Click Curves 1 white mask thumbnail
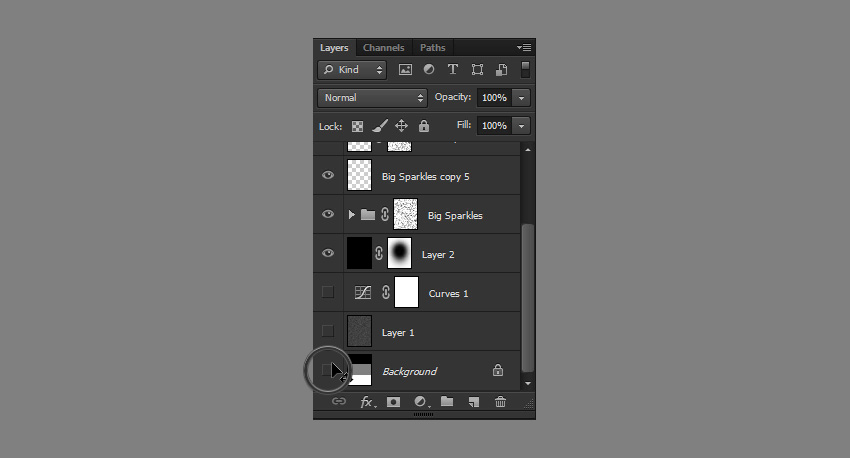The height and width of the screenshot is (458, 850). pyautogui.click(x=407, y=292)
